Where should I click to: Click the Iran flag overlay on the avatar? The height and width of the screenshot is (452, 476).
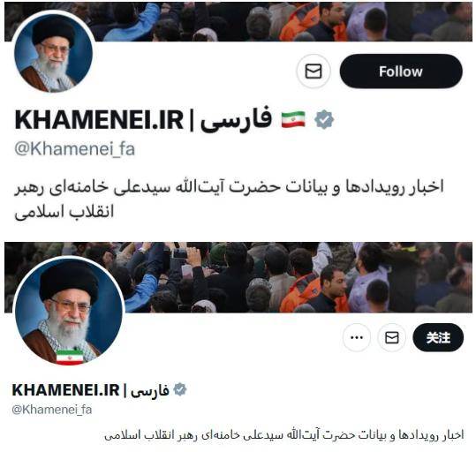[x=70, y=357]
